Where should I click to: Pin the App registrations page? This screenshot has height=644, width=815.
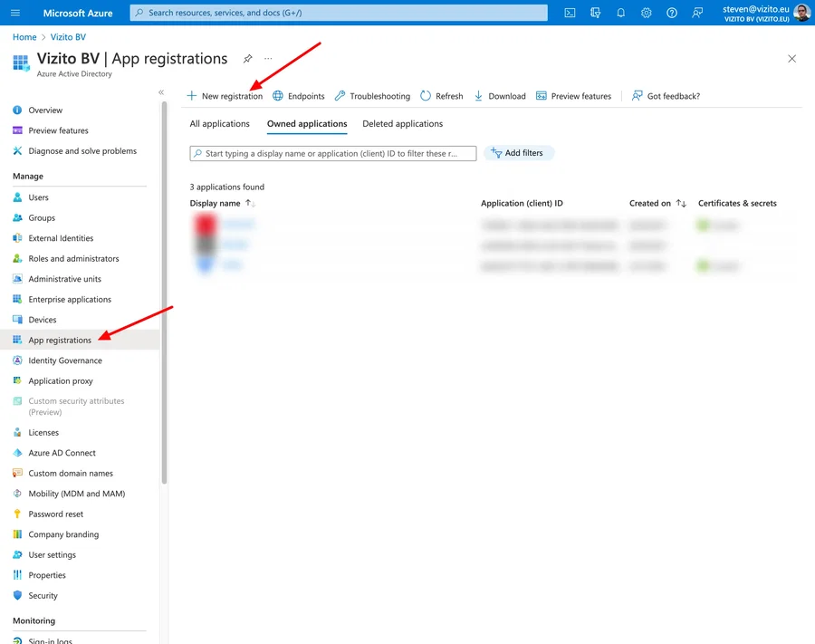(246, 58)
